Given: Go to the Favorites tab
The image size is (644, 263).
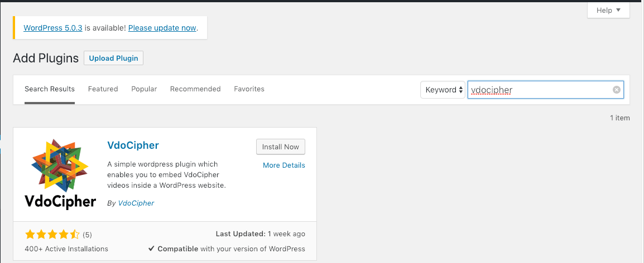Looking at the screenshot, I should [x=249, y=89].
